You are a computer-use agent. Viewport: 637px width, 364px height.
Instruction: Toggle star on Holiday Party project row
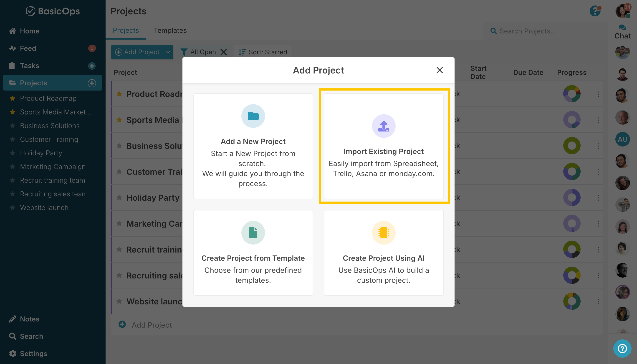(119, 197)
